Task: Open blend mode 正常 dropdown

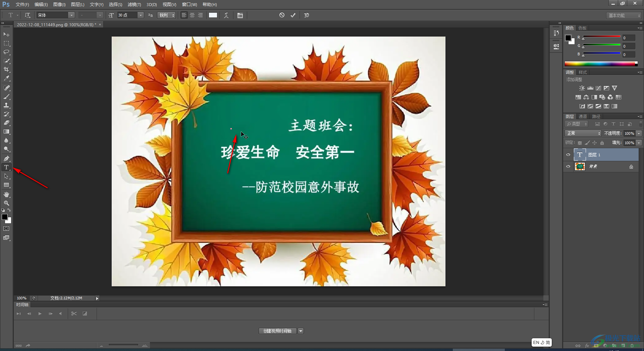Action: pos(583,133)
